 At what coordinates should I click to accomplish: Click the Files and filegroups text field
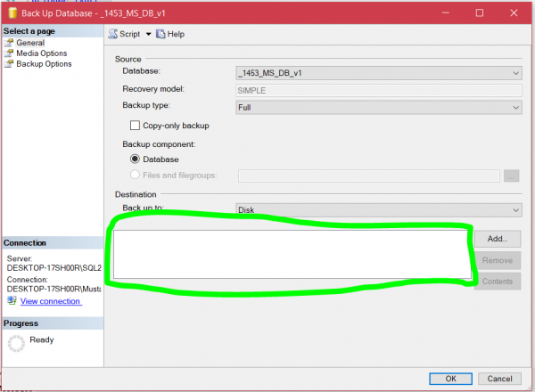pyautogui.click(x=369, y=176)
